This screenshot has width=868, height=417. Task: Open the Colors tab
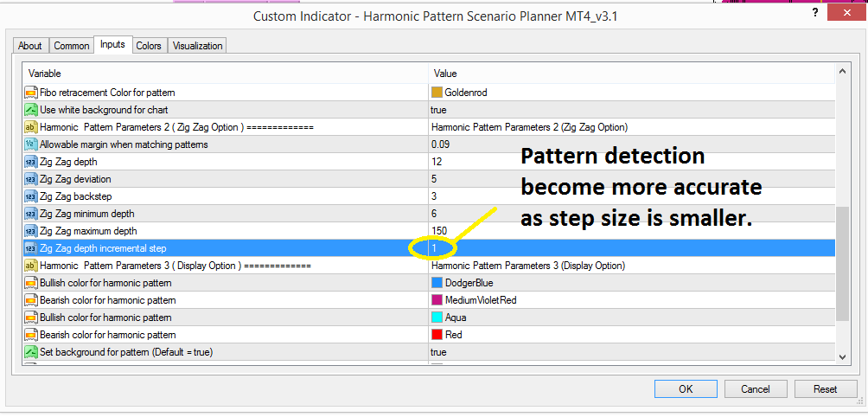[x=149, y=46]
